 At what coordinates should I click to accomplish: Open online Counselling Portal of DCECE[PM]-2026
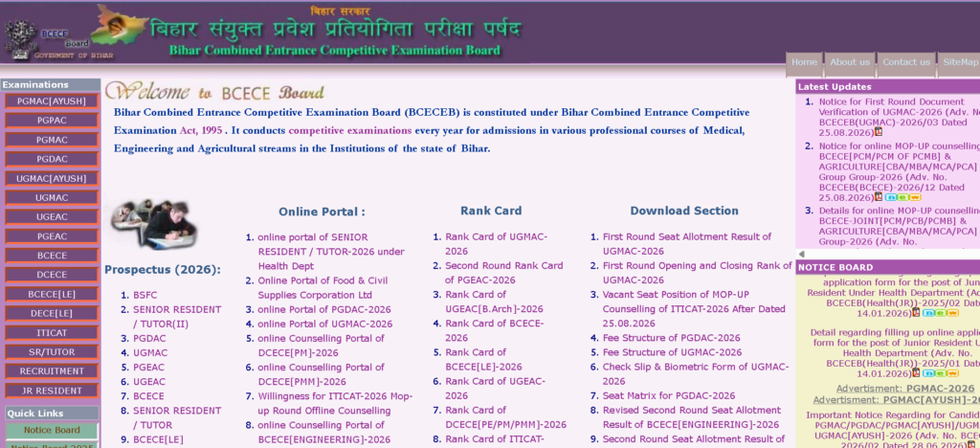(x=321, y=346)
